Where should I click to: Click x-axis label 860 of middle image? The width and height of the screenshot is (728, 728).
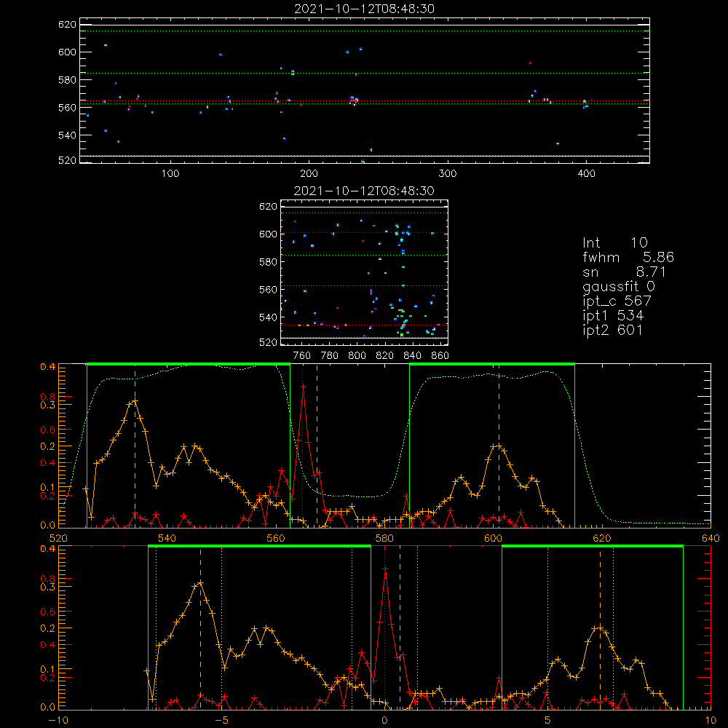[440, 356]
